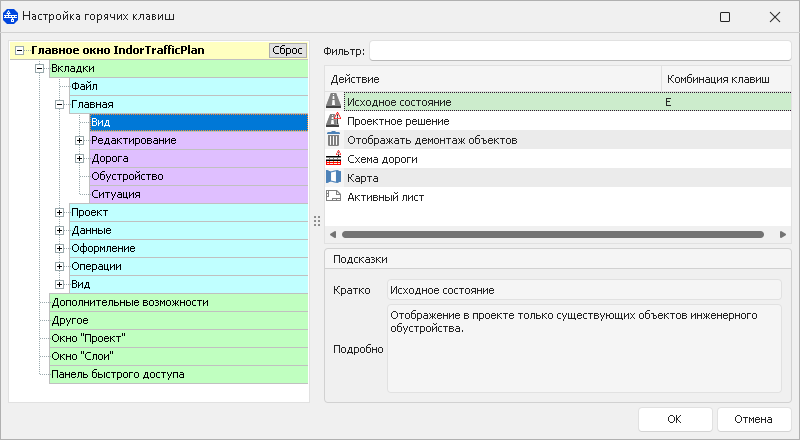Select the Обустройство tree item
The image size is (800, 440).
[127, 176]
